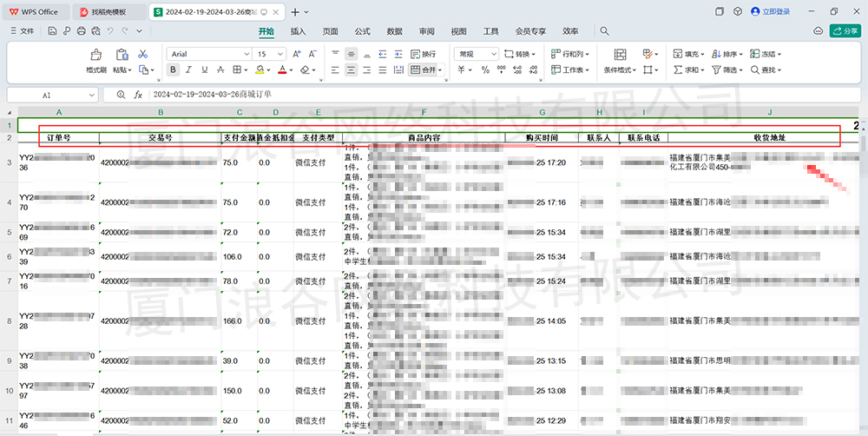Toggle Strikethrough formatting
The image size is (868, 436).
(x=220, y=69)
